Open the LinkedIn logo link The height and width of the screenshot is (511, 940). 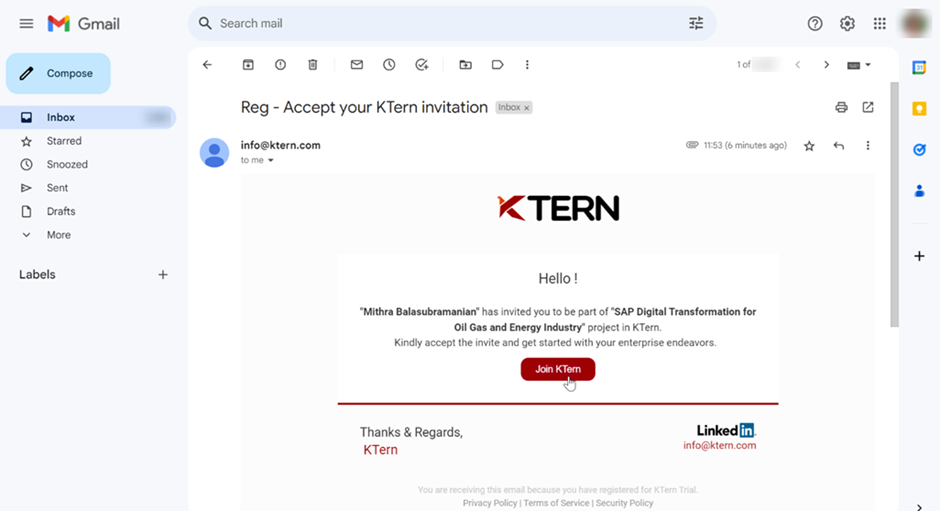[x=725, y=430]
